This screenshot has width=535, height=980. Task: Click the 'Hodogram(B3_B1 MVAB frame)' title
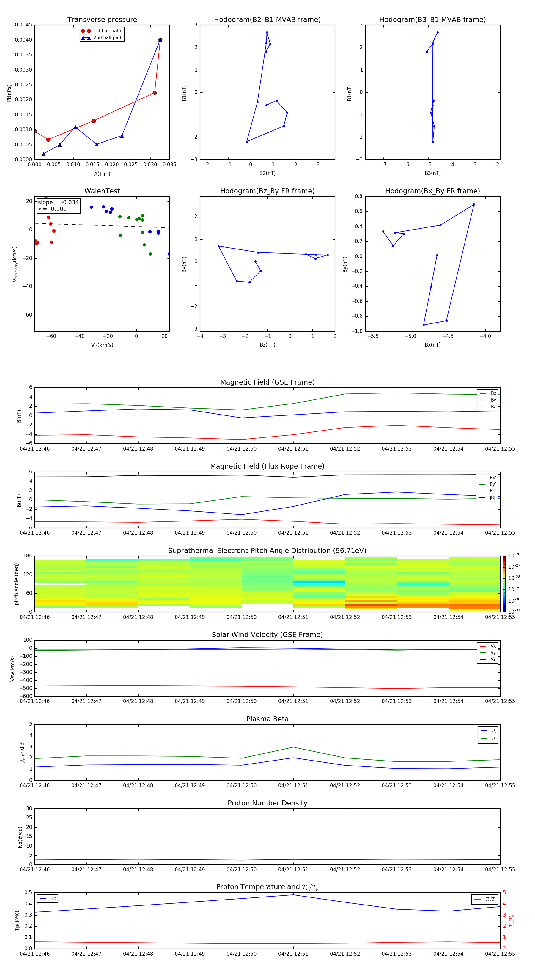(x=432, y=20)
